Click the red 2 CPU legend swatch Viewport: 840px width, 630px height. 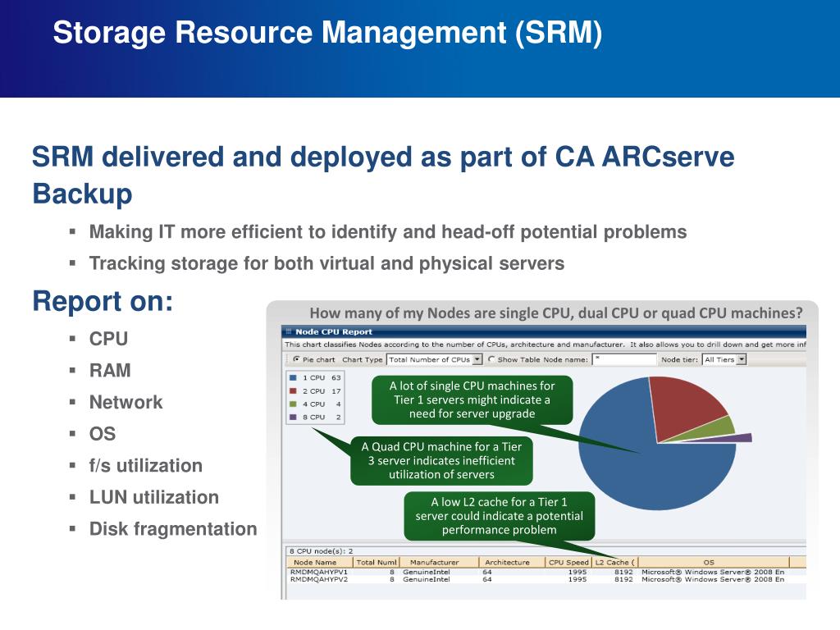coord(293,391)
